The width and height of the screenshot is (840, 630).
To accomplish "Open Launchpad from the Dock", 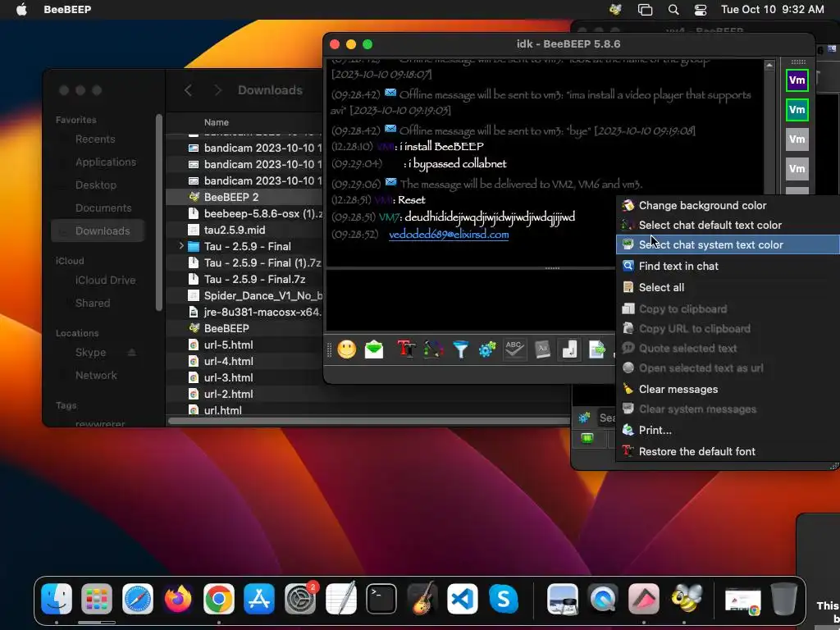I will click(x=97, y=598).
